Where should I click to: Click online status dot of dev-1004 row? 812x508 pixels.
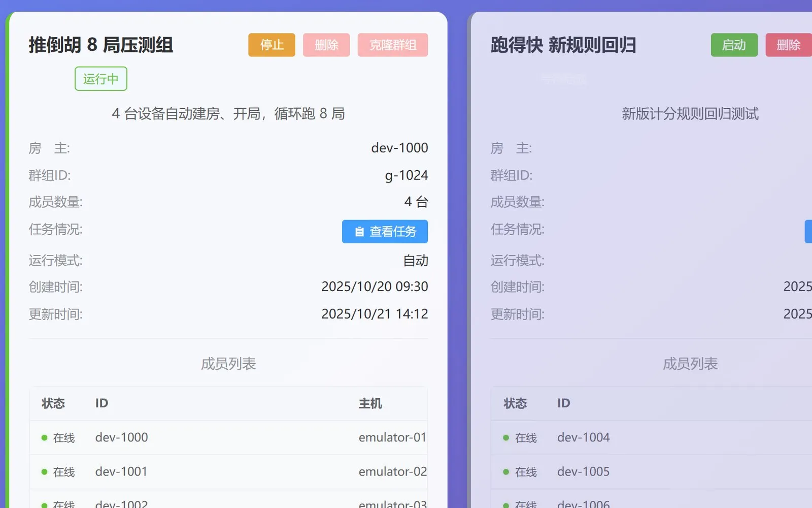click(506, 437)
